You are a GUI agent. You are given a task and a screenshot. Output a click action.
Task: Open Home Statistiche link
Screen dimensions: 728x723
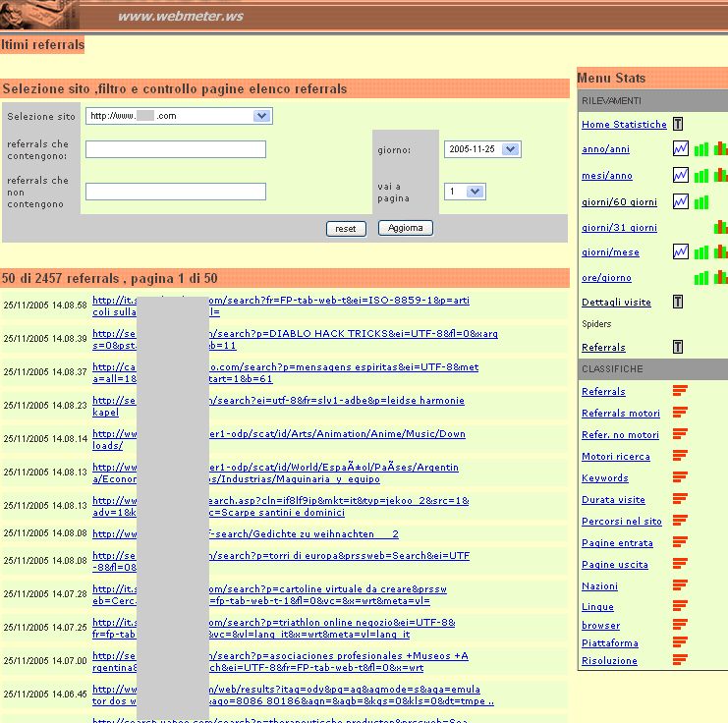624,125
